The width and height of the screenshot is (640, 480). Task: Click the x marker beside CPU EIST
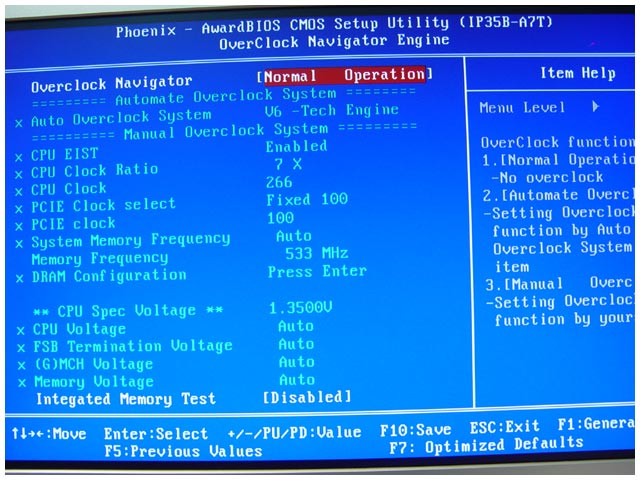(x=19, y=157)
